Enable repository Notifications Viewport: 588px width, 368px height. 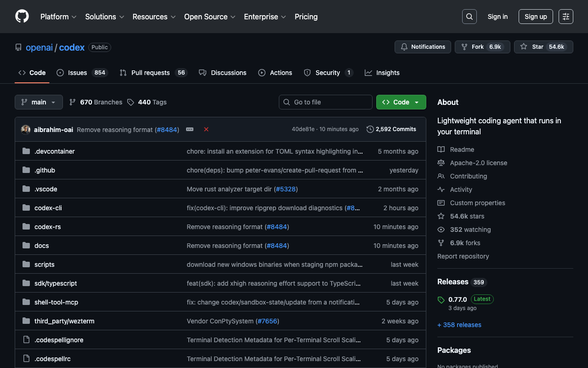(x=423, y=47)
